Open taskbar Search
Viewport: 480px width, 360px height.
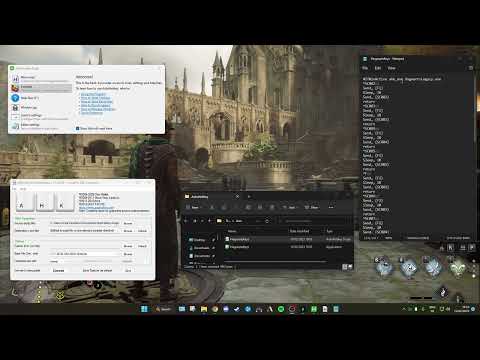(x=163, y=309)
